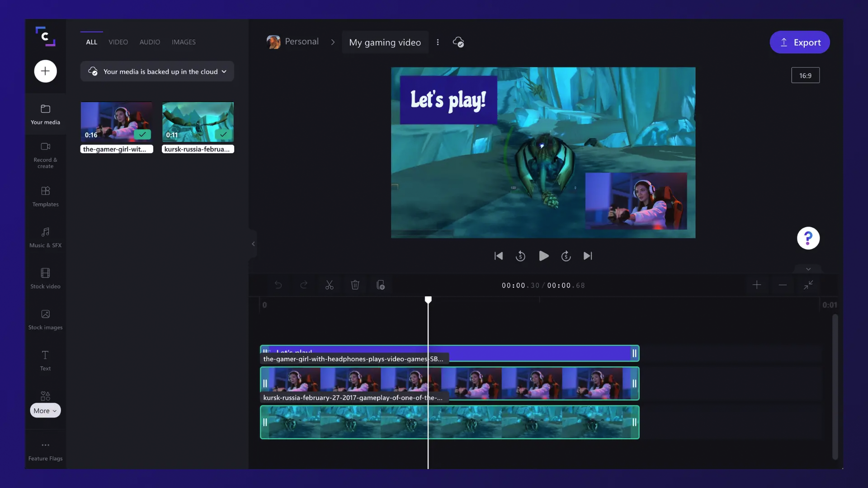
Task: Open the Stock video panel
Action: tap(45, 278)
